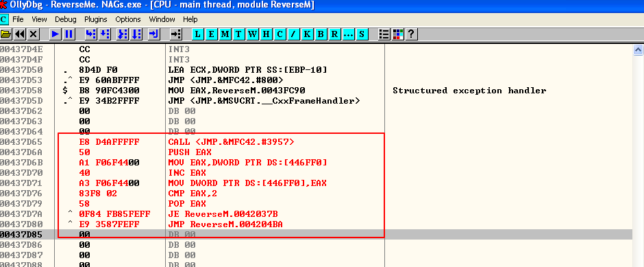Open Help with the question mark icon

[x=412, y=34]
